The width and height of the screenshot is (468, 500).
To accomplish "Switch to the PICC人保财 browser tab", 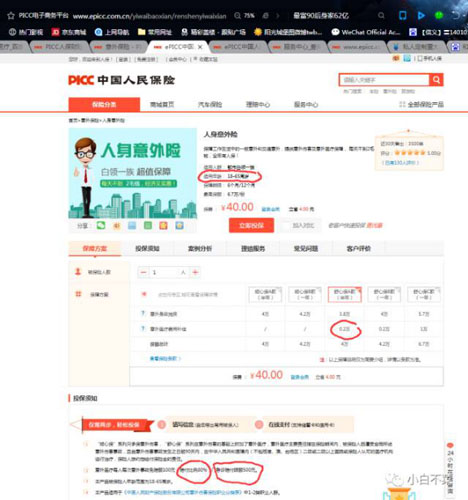I will click(x=60, y=47).
